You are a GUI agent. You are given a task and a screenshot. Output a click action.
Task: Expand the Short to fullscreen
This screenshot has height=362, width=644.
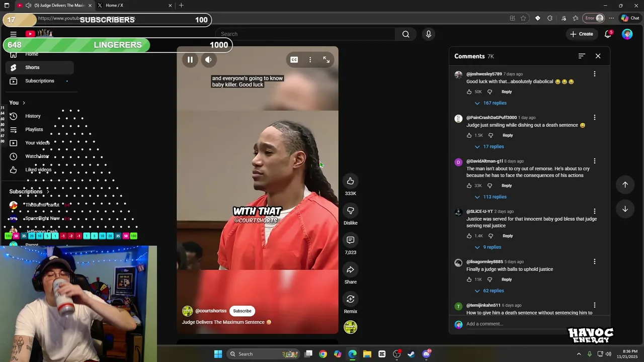tap(327, 60)
